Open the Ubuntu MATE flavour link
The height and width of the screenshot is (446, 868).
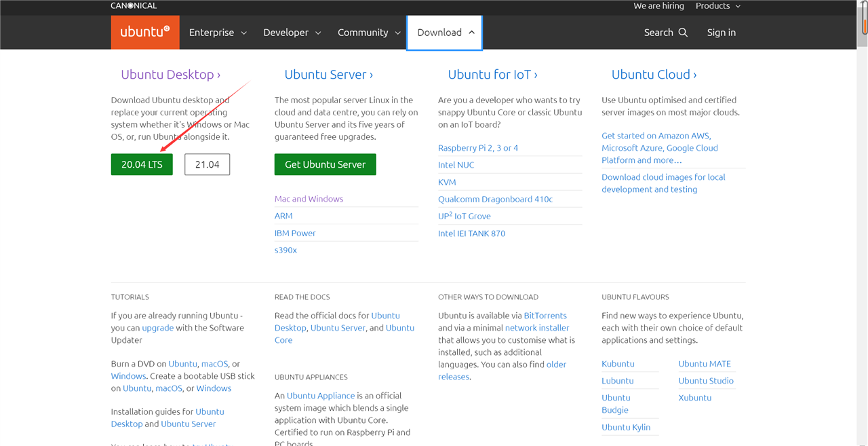coord(705,364)
